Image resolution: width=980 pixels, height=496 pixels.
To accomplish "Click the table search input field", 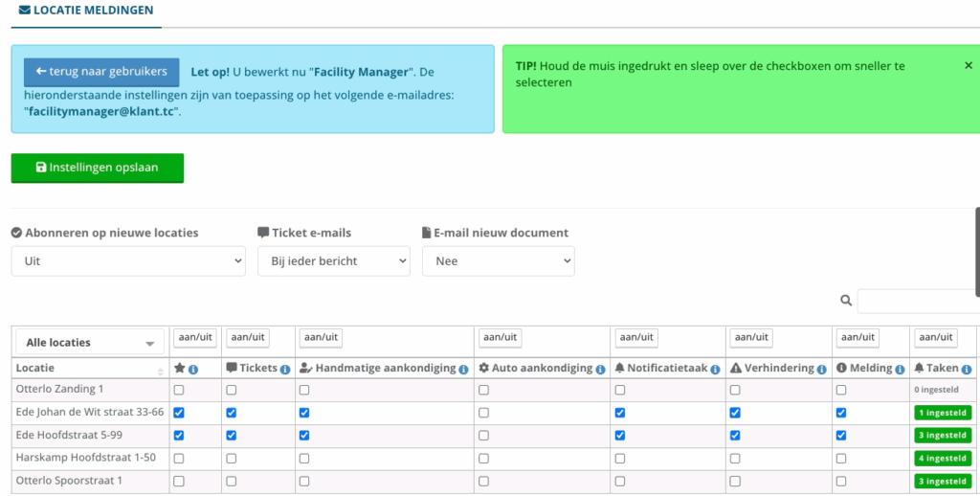I will [917, 301].
